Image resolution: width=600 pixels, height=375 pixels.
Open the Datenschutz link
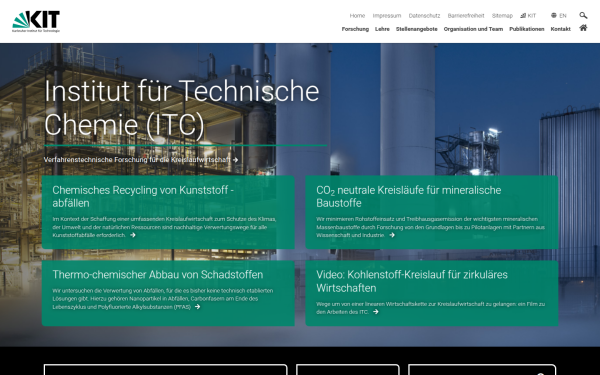click(424, 16)
